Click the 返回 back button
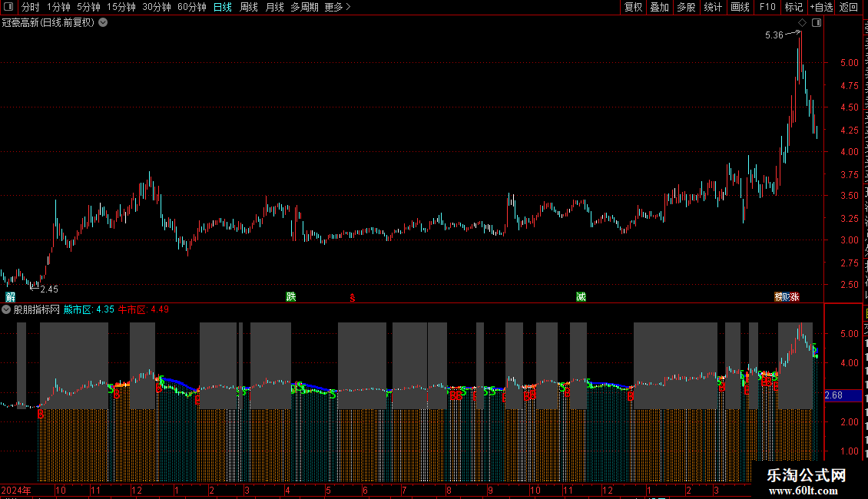The width and height of the screenshot is (868, 499). [x=849, y=7]
